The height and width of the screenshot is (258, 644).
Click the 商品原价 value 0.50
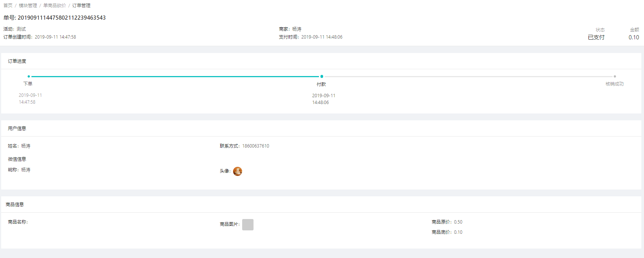click(x=458, y=222)
